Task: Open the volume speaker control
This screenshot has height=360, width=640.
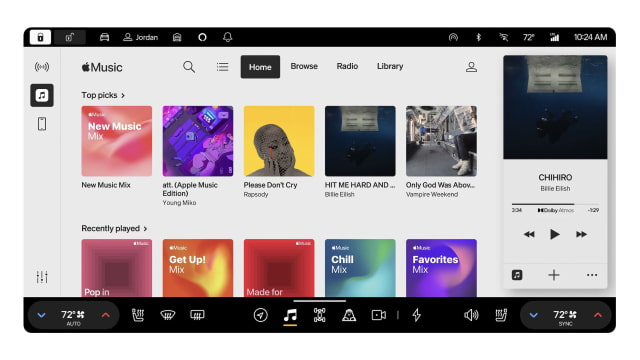Action: (471, 315)
